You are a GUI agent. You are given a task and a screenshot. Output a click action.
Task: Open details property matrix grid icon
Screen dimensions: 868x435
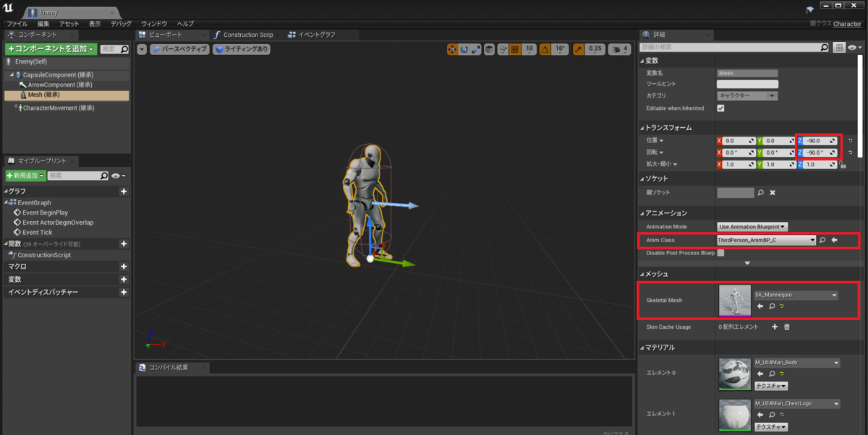point(839,47)
